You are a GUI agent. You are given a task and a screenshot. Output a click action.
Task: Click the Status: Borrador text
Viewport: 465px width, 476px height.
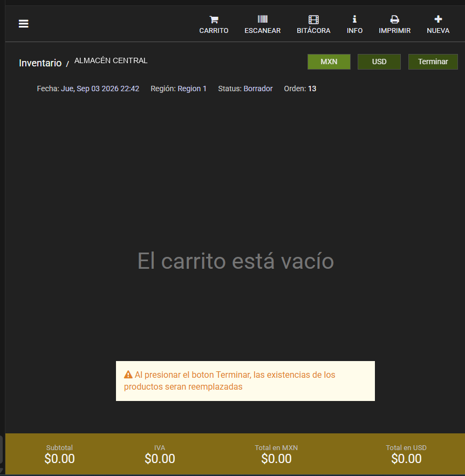point(245,89)
